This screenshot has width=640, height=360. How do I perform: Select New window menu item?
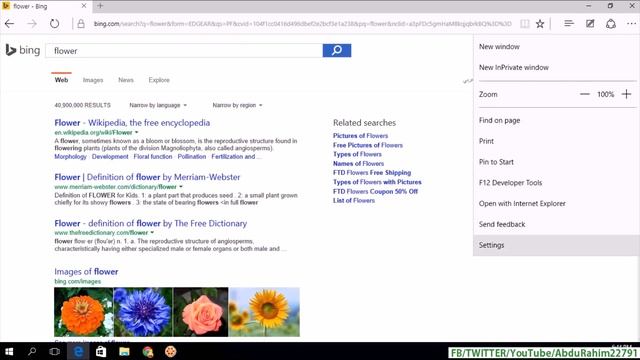coord(556,47)
